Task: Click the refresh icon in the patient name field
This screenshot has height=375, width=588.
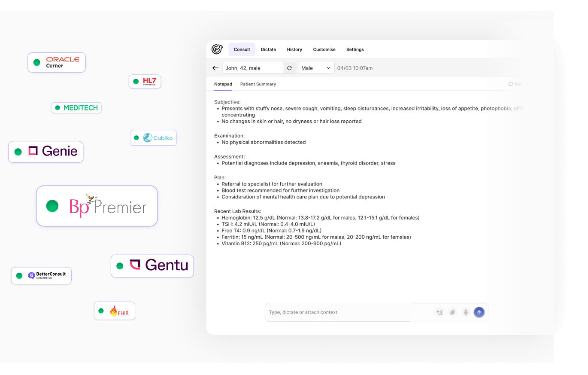Action: (x=289, y=68)
